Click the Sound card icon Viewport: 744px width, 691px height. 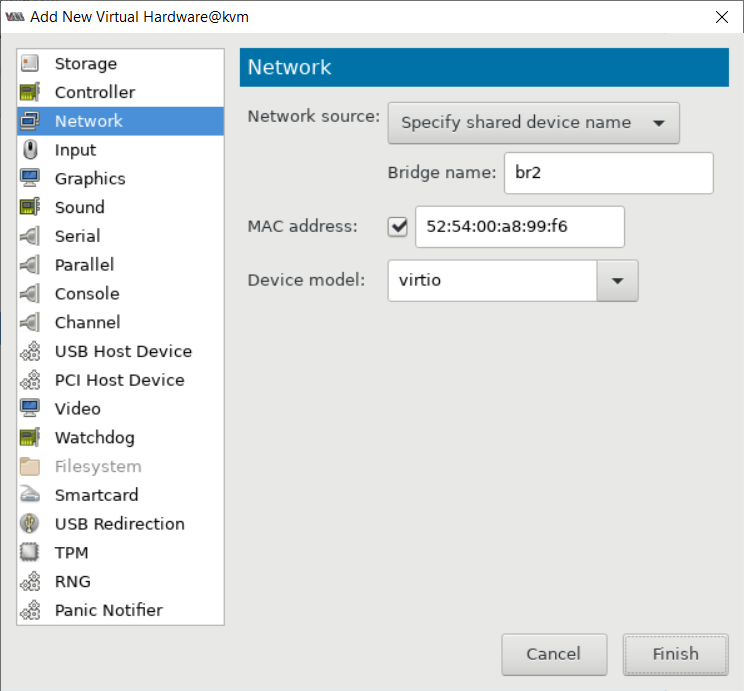pos(30,207)
